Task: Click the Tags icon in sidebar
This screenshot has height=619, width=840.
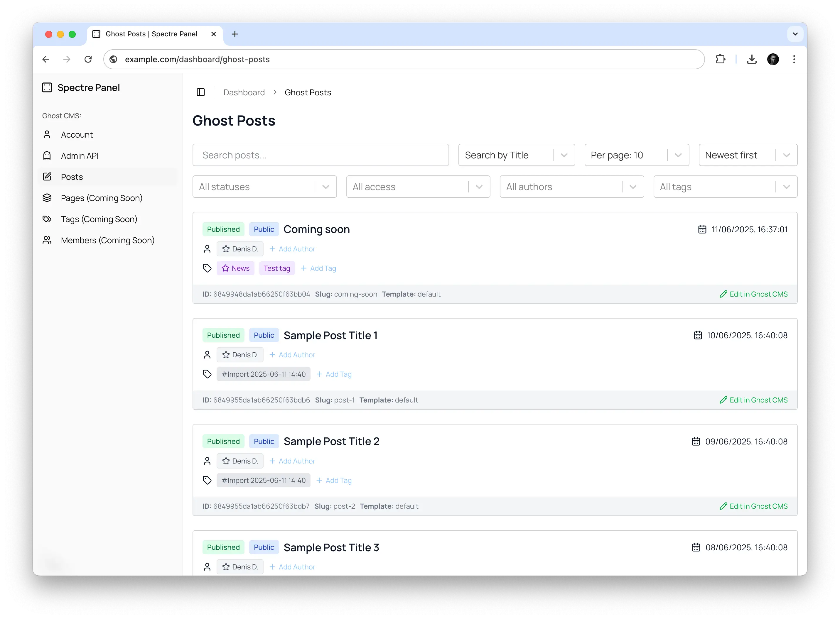Action: tap(47, 219)
